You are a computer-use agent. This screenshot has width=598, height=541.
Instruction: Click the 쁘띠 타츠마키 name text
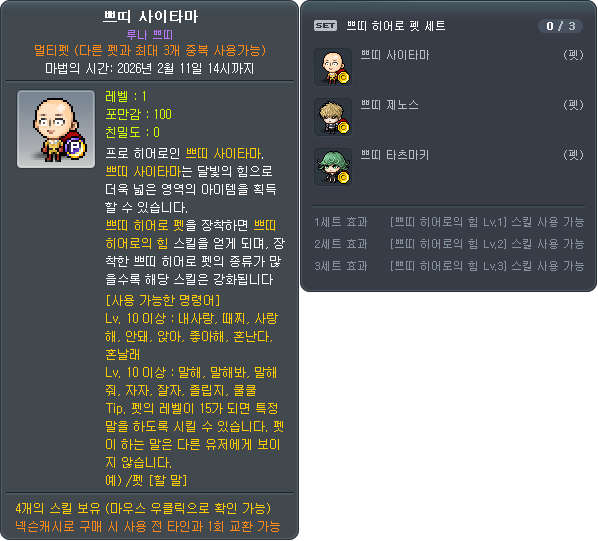[x=395, y=155]
